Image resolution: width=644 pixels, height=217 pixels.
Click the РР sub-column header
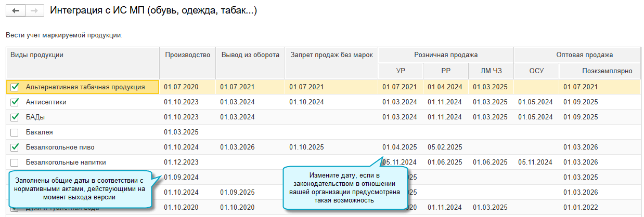[446, 71]
